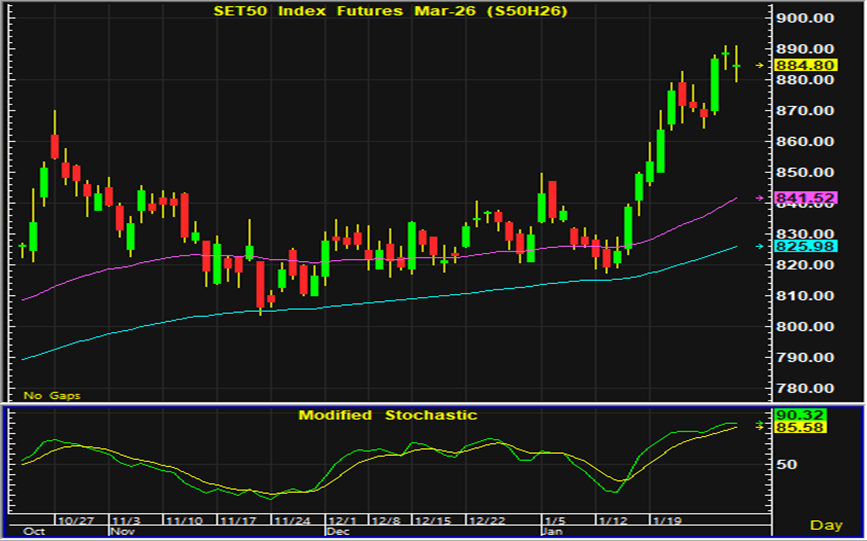Click the Dec month label on the time axis
Screen dimensions: 867x541
click(338, 532)
